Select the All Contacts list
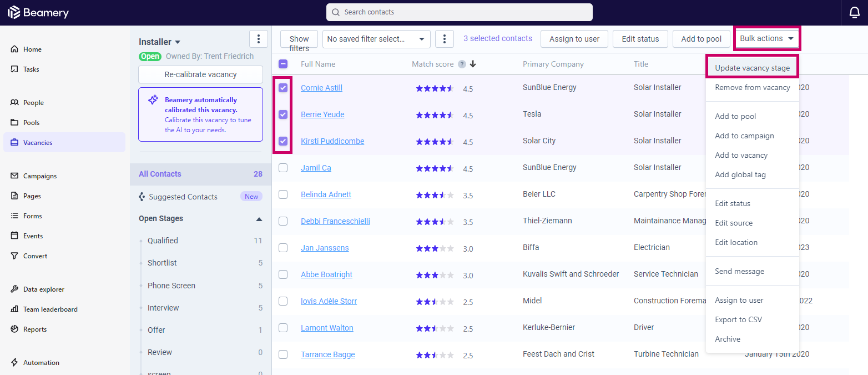Image resolution: width=868 pixels, height=375 pixels. (200, 174)
